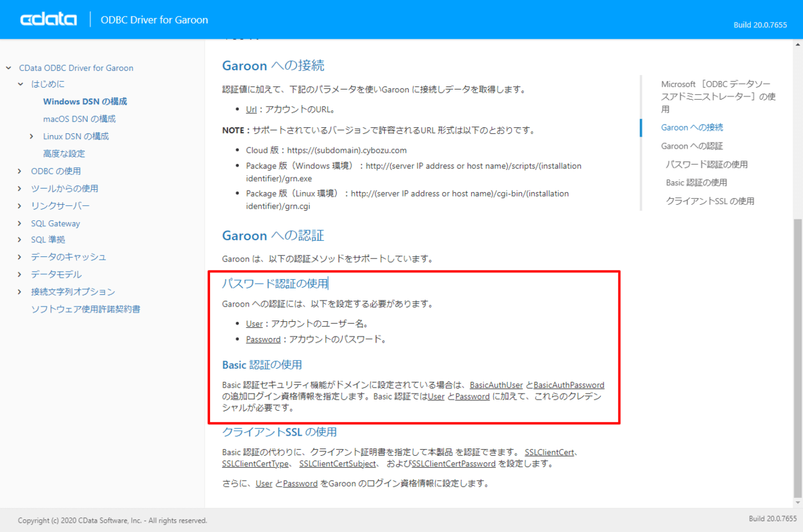Image resolution: width=803 pixels, height=532 pixels.
Task: Open はじめに page
Action: (48, 84)
